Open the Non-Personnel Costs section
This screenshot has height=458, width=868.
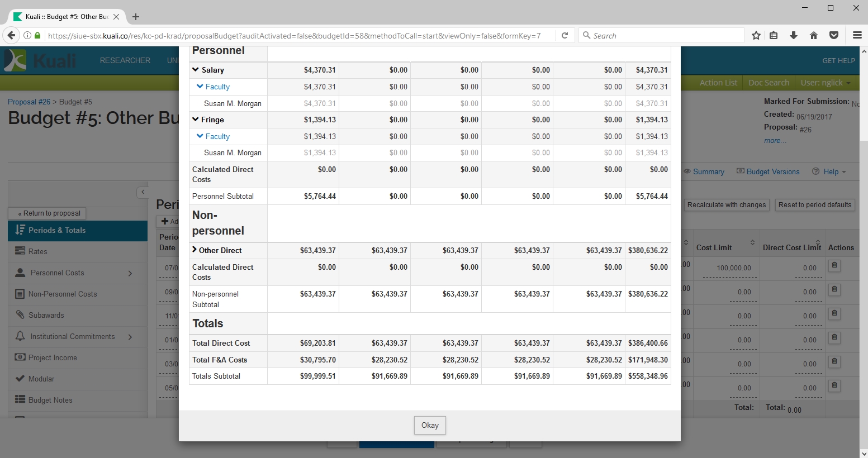point(63,294)
